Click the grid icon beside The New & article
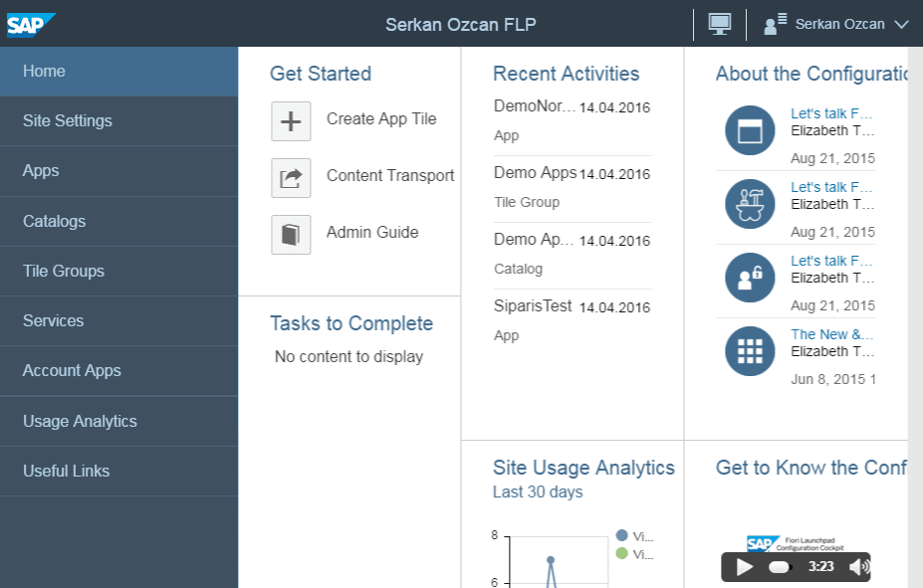Screen dimensions: 923x588 click(x=750, y=351)
